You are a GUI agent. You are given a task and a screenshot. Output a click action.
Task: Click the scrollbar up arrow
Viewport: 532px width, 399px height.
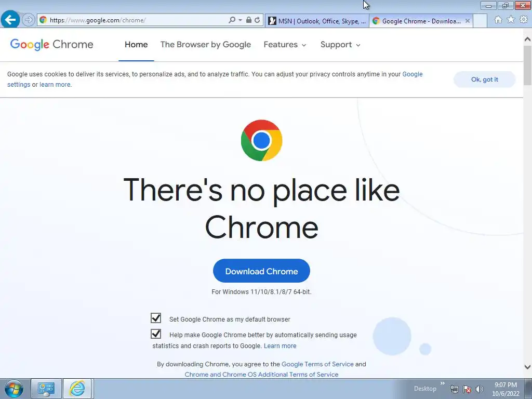pyautogui.click(x=528, y=39)
